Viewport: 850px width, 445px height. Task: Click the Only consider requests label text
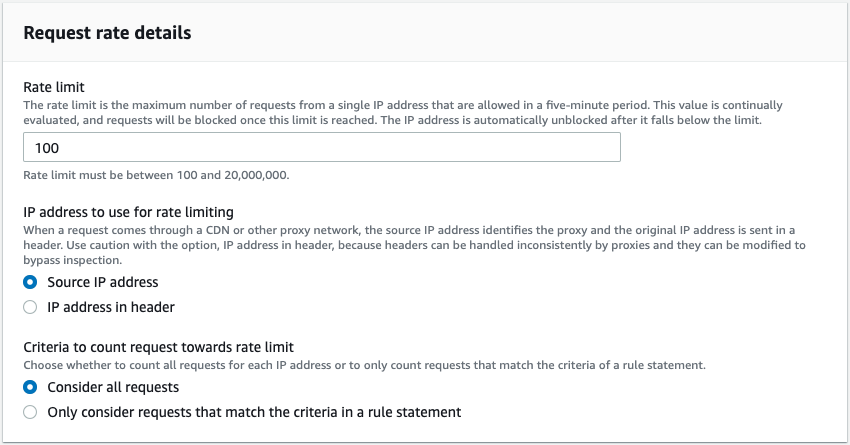(x=254, y=412)
